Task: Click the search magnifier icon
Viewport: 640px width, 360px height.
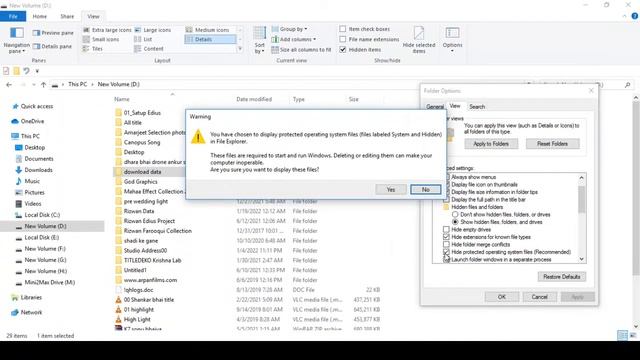Action: (627, 84)
